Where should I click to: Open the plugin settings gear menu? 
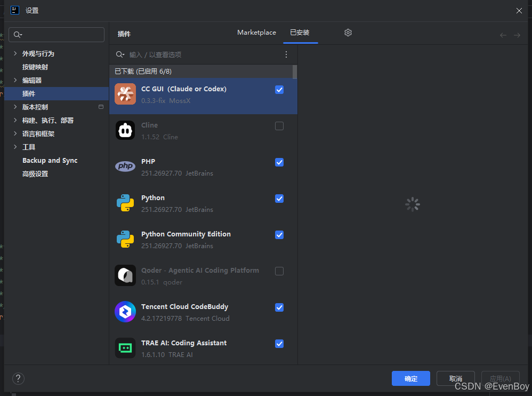348,33
